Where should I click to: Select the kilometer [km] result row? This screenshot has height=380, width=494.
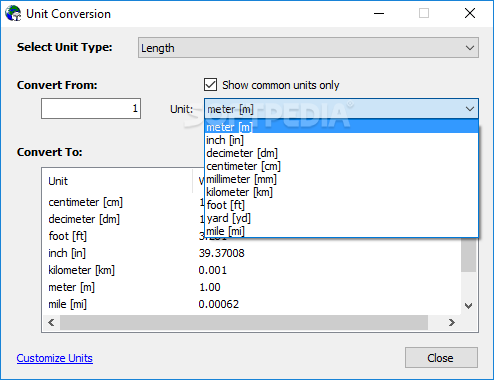pyautogui.click(x=81, y=270)
